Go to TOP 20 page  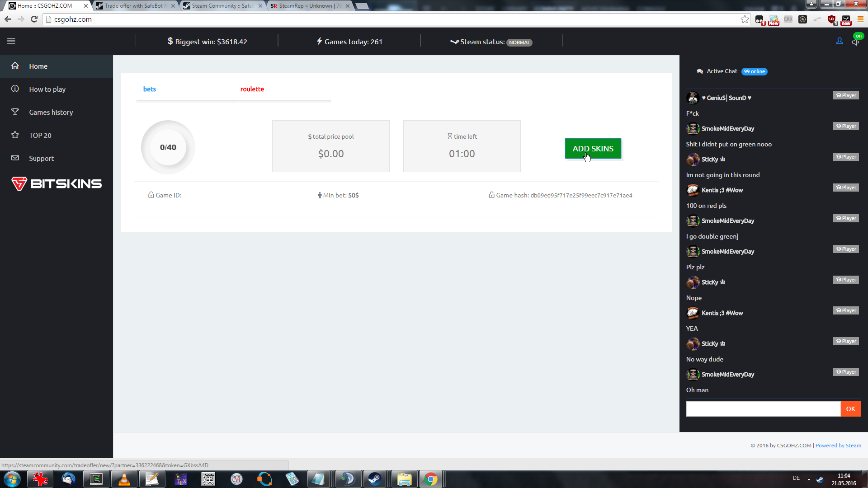click(40, 135)
